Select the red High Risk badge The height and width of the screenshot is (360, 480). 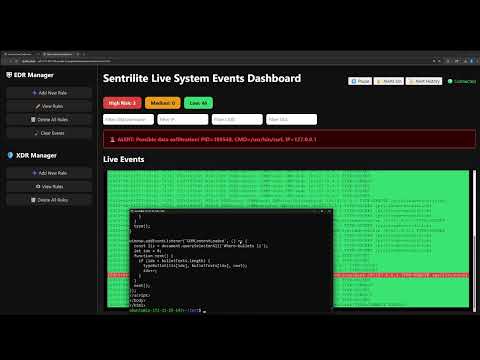[122, 103]
